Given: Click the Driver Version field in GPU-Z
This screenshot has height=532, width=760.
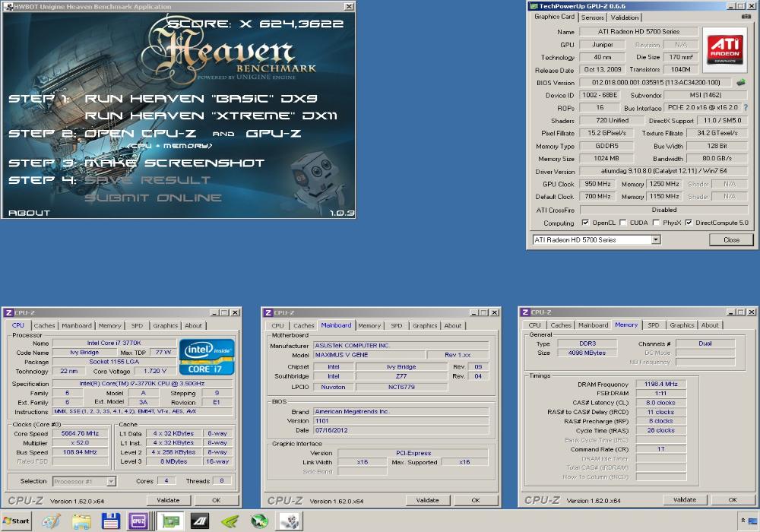Looking at the screenshot, I should pos(663,170).
